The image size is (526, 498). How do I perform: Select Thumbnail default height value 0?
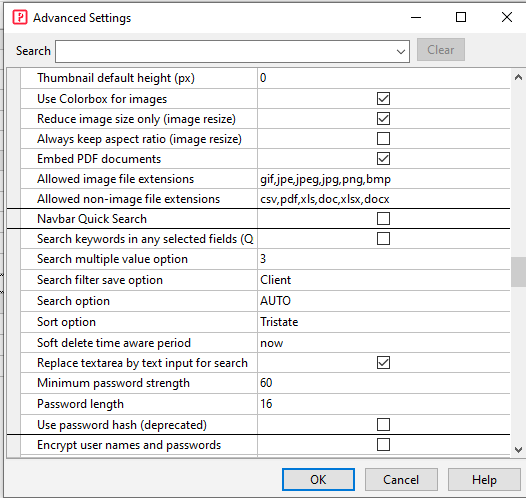coord(263,78)
